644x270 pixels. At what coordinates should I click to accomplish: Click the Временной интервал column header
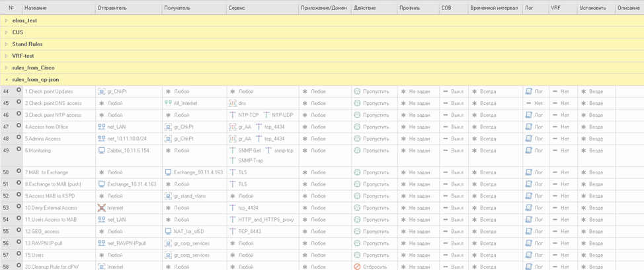click(495, 8)
